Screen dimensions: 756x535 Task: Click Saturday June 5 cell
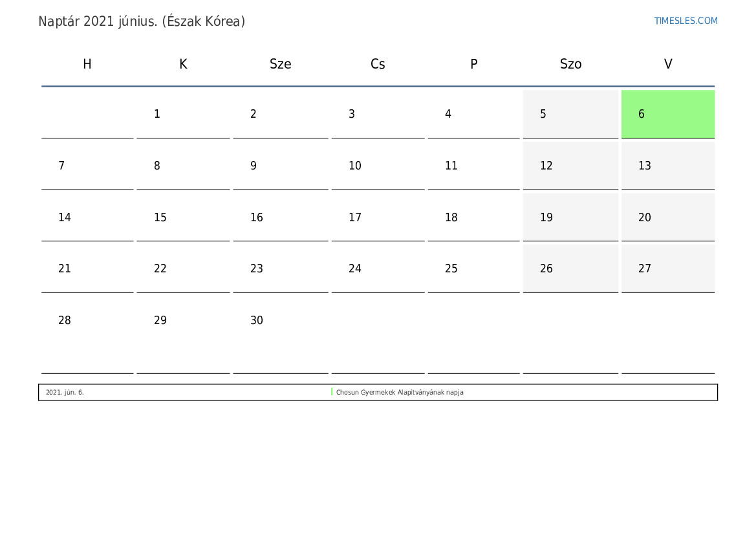tap(570, 114)
